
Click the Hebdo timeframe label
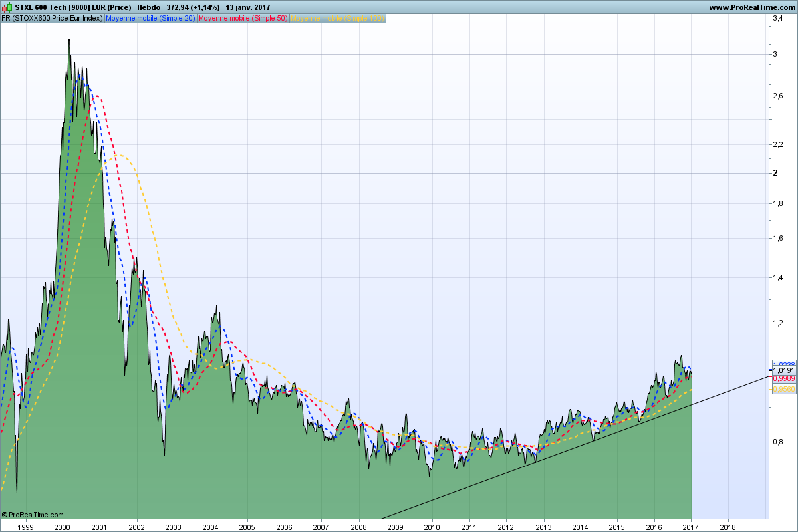148,7
